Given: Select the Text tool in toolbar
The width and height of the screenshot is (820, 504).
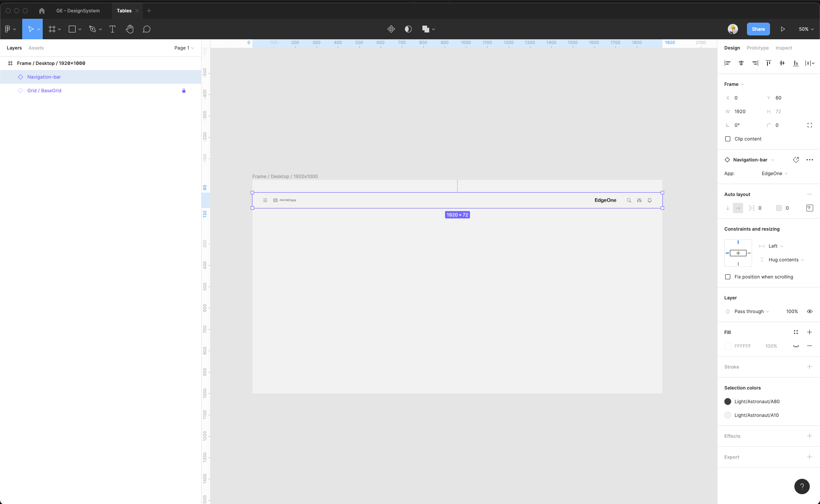Looking at the screenshot, I should pos(113,29).
